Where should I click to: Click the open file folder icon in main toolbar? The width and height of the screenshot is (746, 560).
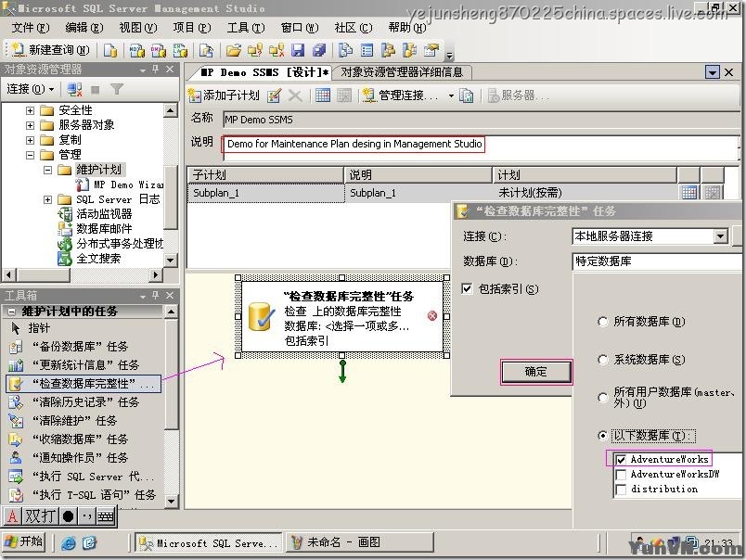click(233, 50)
